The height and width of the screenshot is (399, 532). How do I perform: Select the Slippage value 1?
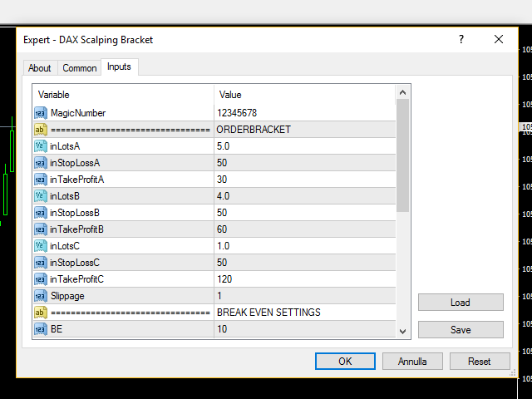pos(219,296)
